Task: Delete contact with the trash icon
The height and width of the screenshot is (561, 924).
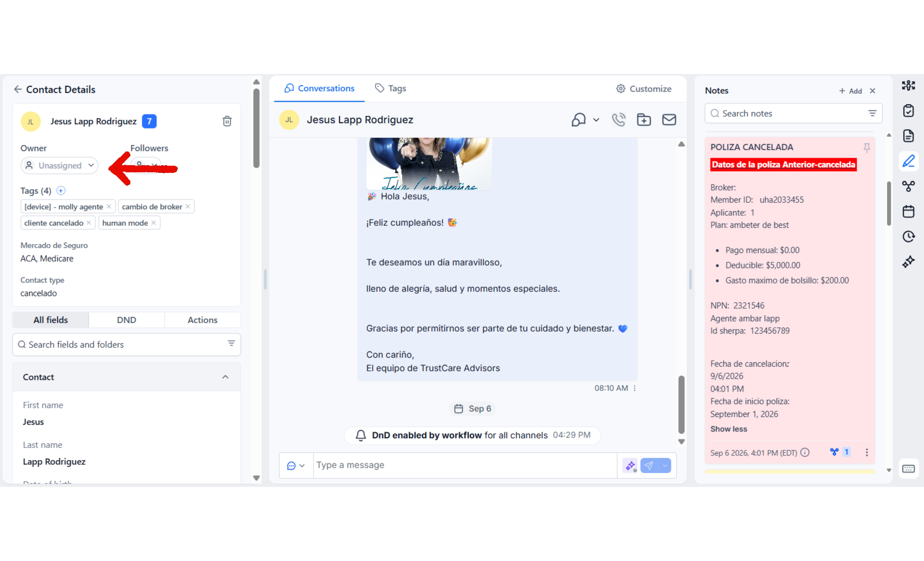Action: pos(227,121)
